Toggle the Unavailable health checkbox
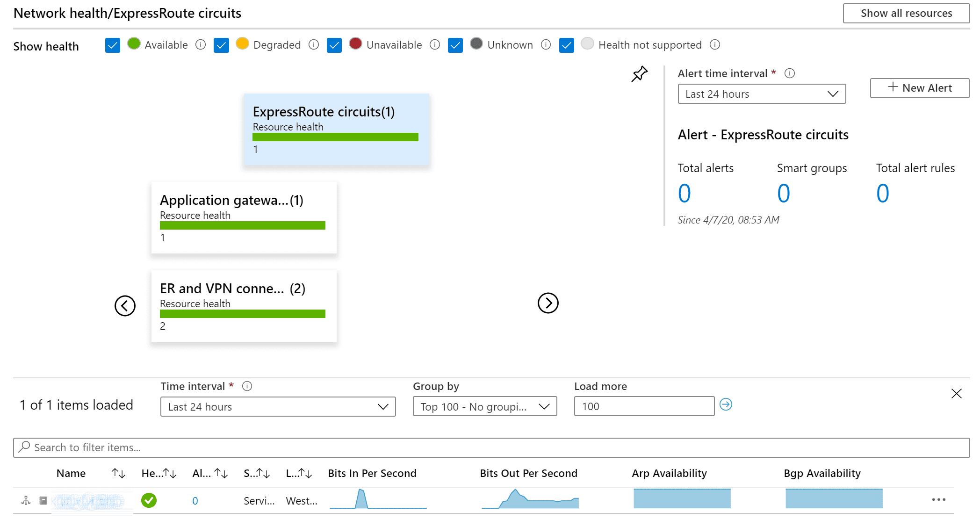Viewport: 980px width, 527px height. coord(334,45)
